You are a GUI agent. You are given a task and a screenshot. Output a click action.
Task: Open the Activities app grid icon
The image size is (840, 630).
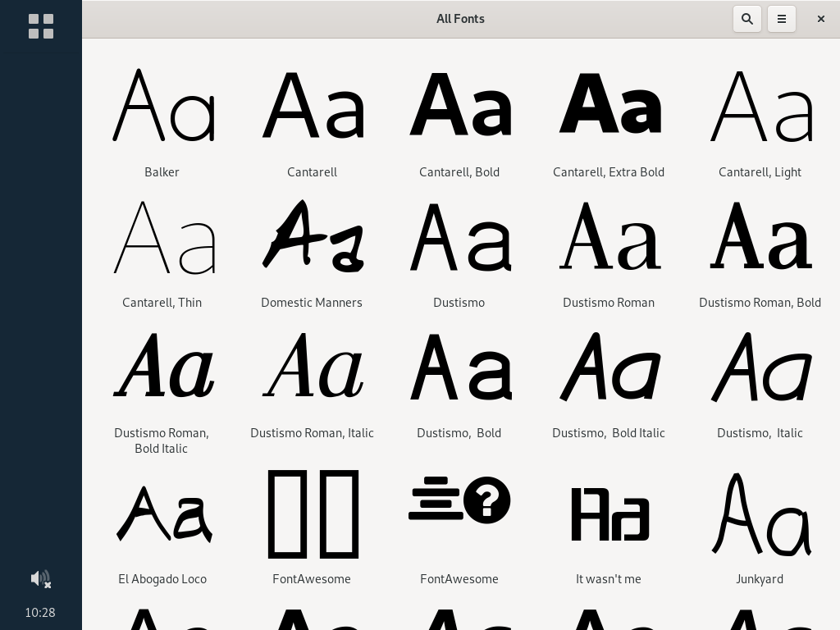pos(40,26)
